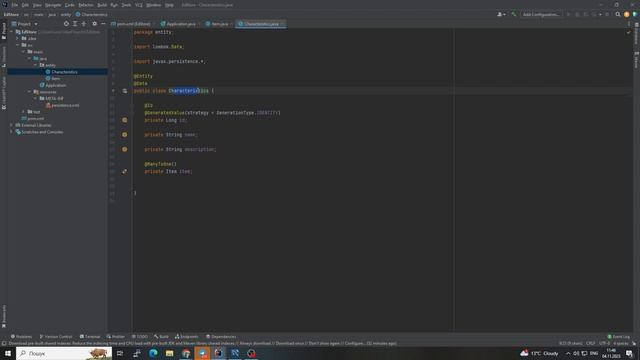640x360 pixels.
Task: Switch to the Item.java editor tab
Action: 219,24
